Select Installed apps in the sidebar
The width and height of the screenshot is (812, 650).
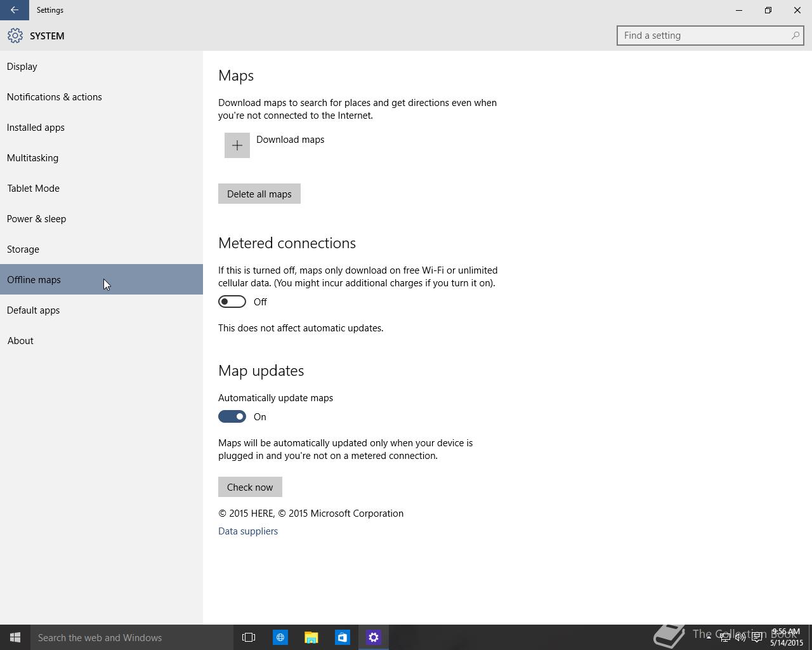pos(101,127)
